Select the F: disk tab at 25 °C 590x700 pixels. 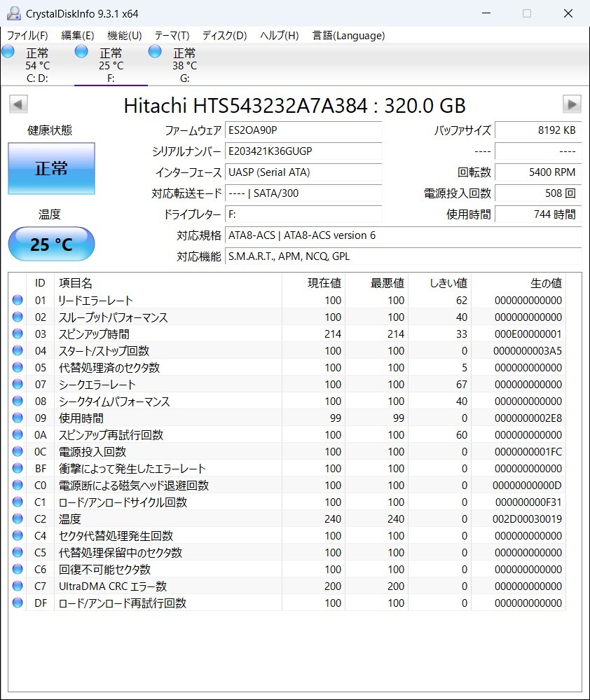(x=111, y=64)
